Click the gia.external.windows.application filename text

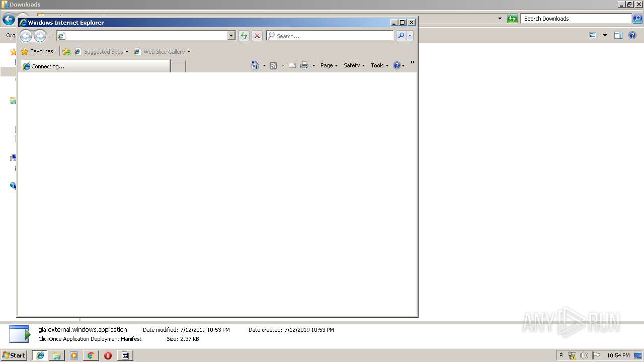click(x=83, y=330)
